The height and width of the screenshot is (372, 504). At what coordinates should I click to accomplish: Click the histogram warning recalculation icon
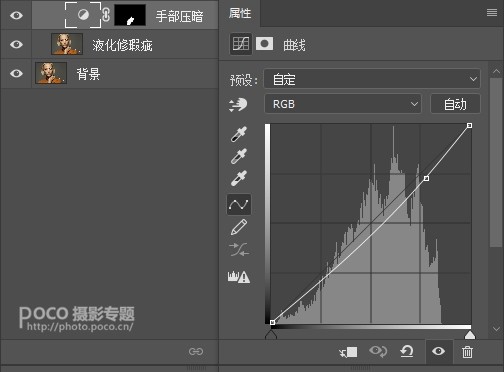coord(239,277)
